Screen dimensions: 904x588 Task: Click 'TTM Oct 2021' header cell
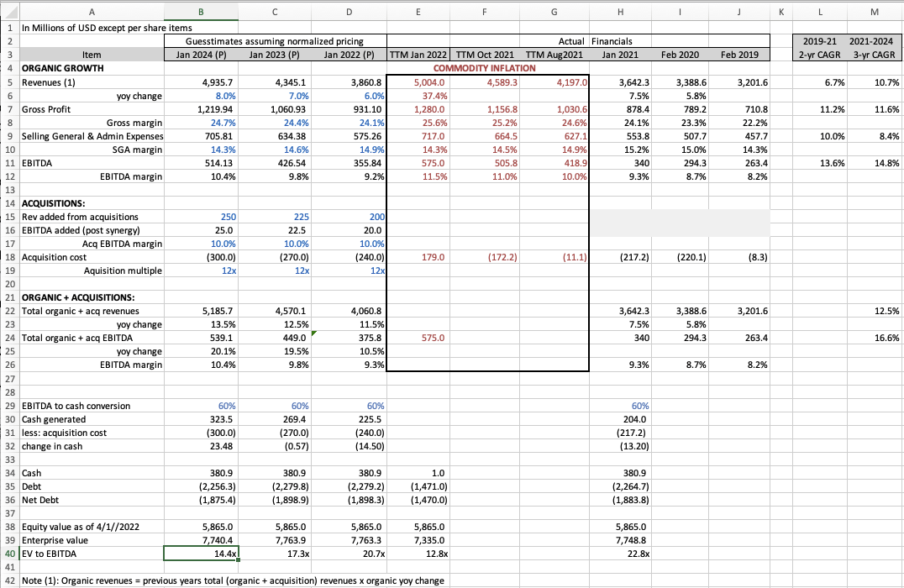coord(484,55)
